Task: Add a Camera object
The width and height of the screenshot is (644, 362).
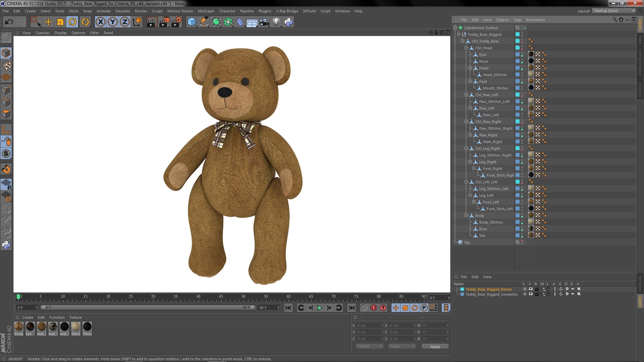Action: tap(264, 22)
